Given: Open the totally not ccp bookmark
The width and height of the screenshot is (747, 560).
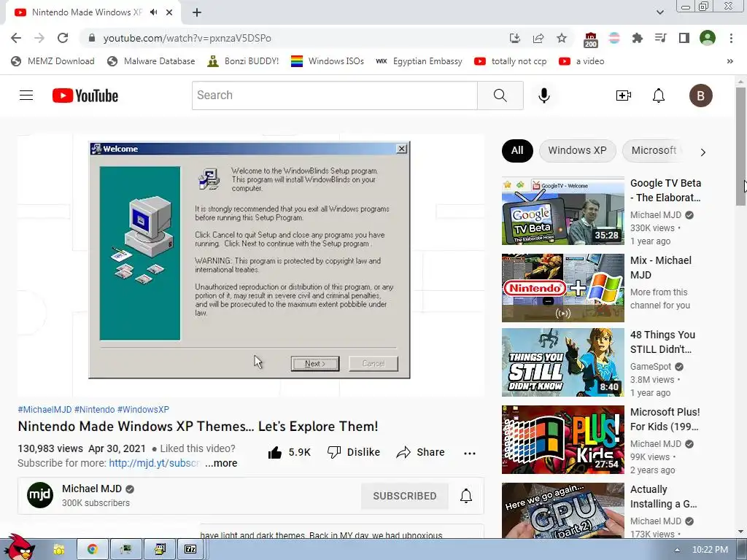Looking at the screenshot, I should (x=511, y=61).
